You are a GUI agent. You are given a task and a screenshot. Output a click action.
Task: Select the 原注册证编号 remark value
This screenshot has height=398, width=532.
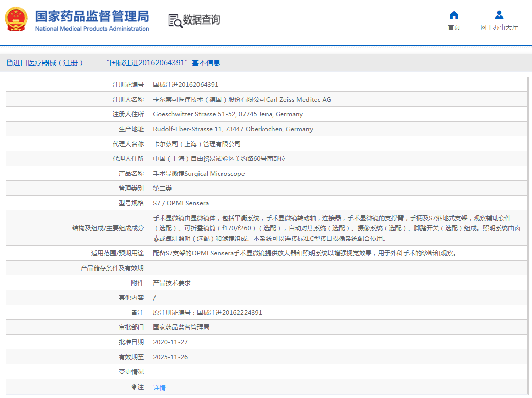[208, 313]
